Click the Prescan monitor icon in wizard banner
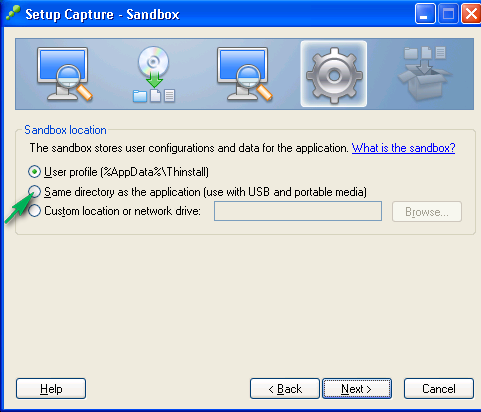 point(65,74)
